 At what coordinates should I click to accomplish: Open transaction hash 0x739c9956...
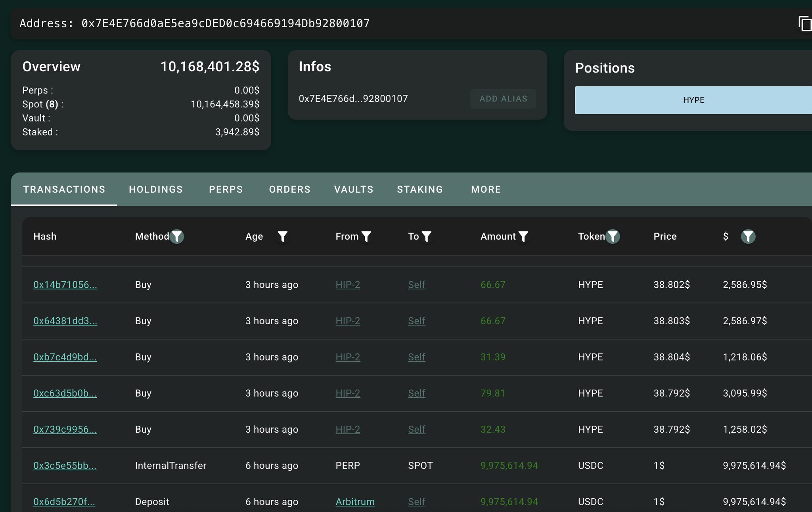tap(65, 429)
